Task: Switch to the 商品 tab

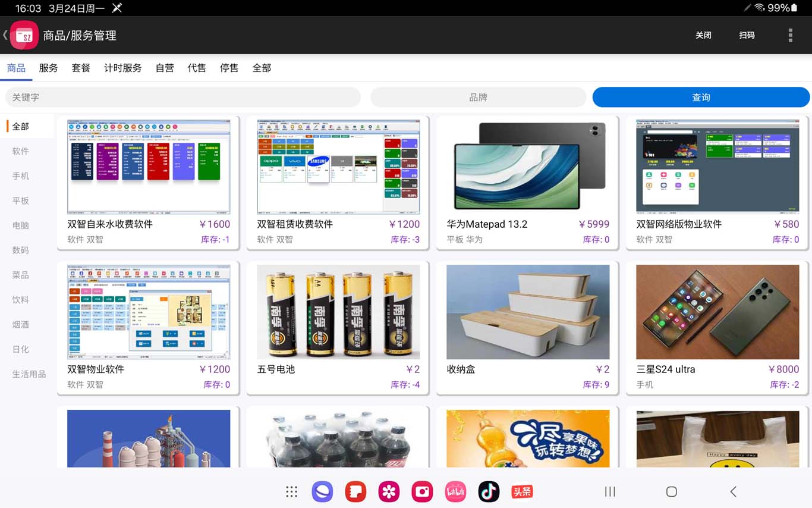Action: [x=16, y=68]
